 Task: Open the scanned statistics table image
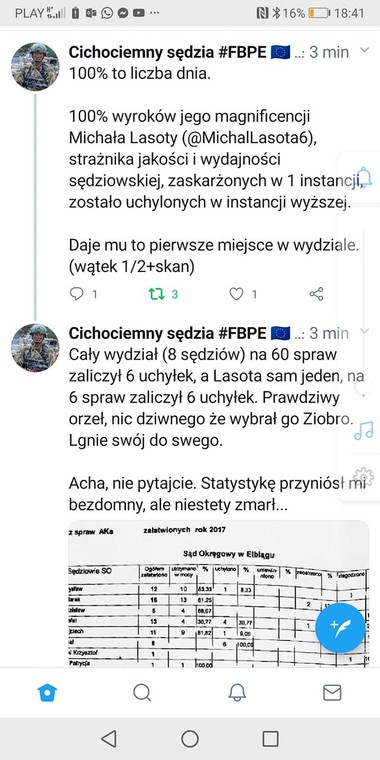219,594
